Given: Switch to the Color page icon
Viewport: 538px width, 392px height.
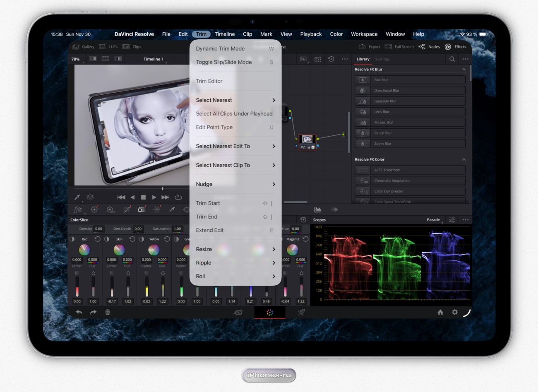Looking at the screenshot, I should pos(270,313).
